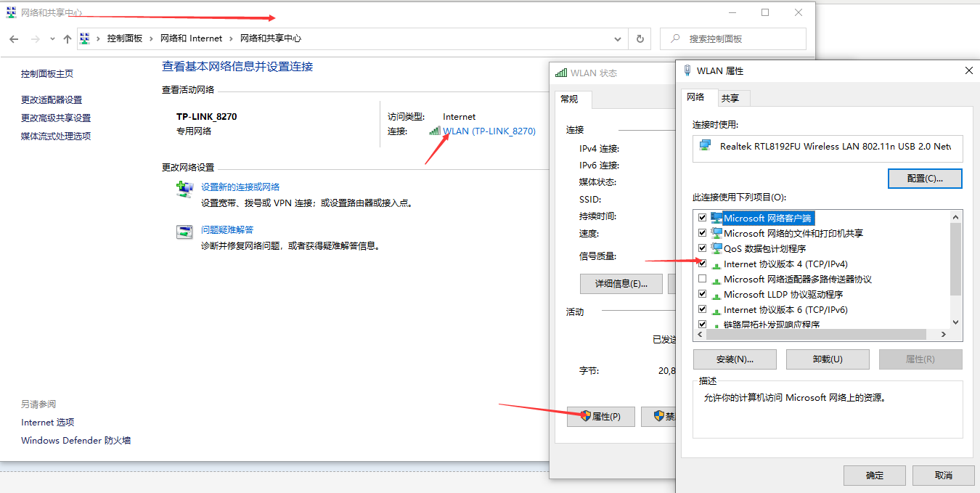This screenshot has width=980, height=493.
Task: Open 更改高级共享设置 link
Action: click(56, 118)
